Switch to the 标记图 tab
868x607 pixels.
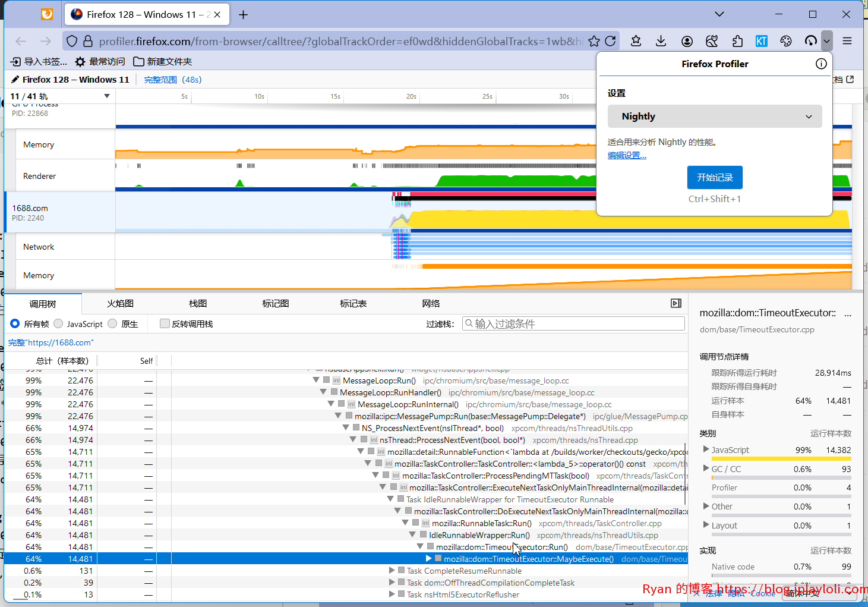coord(276,303)
